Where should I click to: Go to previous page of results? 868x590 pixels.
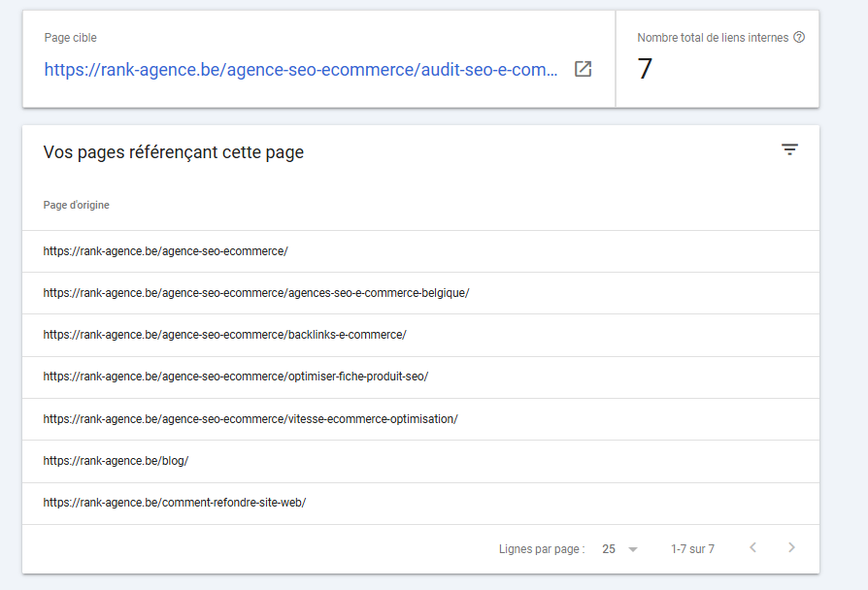pos(752,548)
